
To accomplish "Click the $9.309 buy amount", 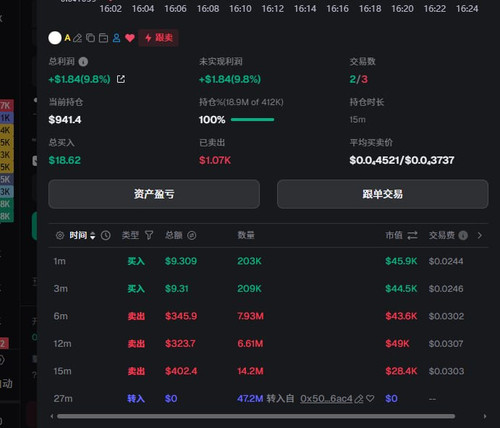I will pyautogui.click(x=181, y=261).
